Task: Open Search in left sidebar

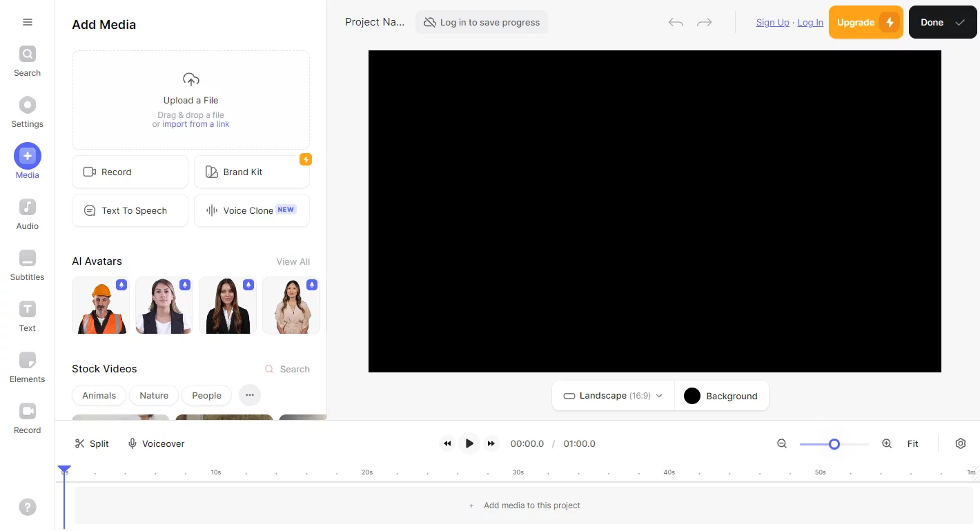Action: (28, 61)
